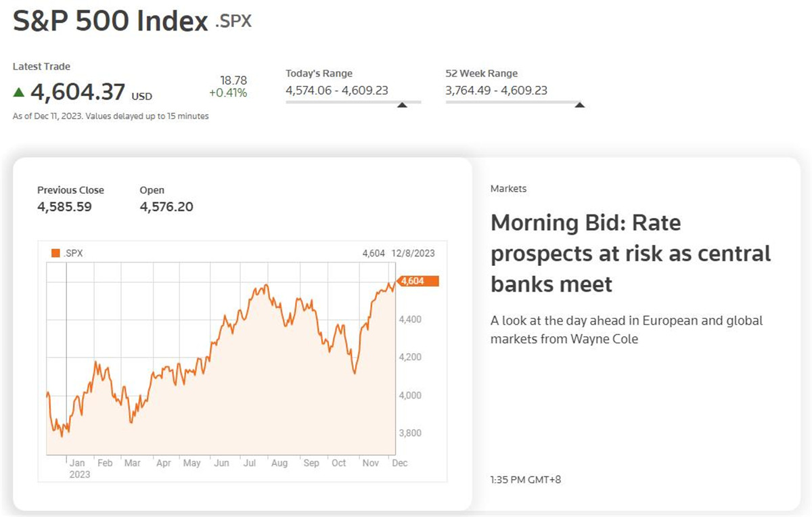812x517 pixels.
Task: Click the Jul label on chart axis
Action: tap(250, 463)
